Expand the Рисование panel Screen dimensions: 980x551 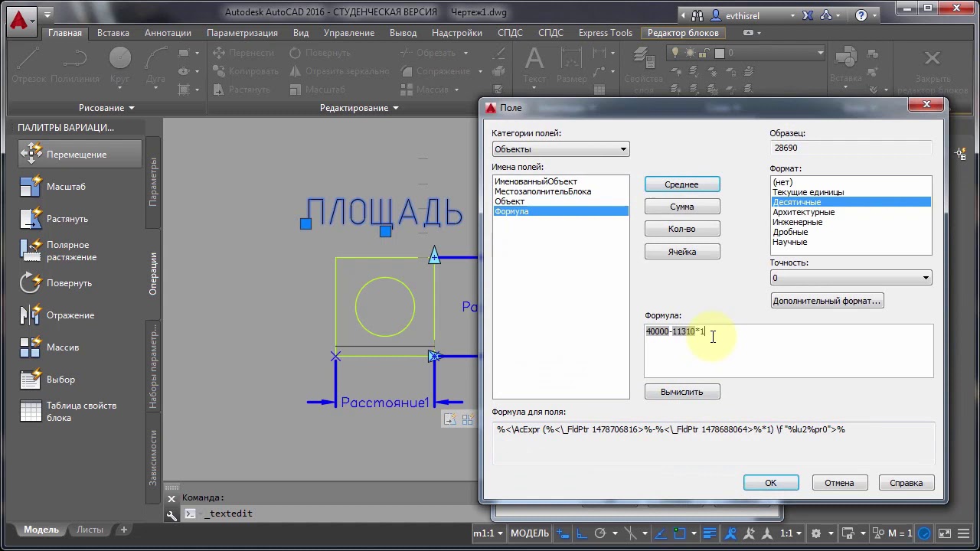tap(106, 108)
